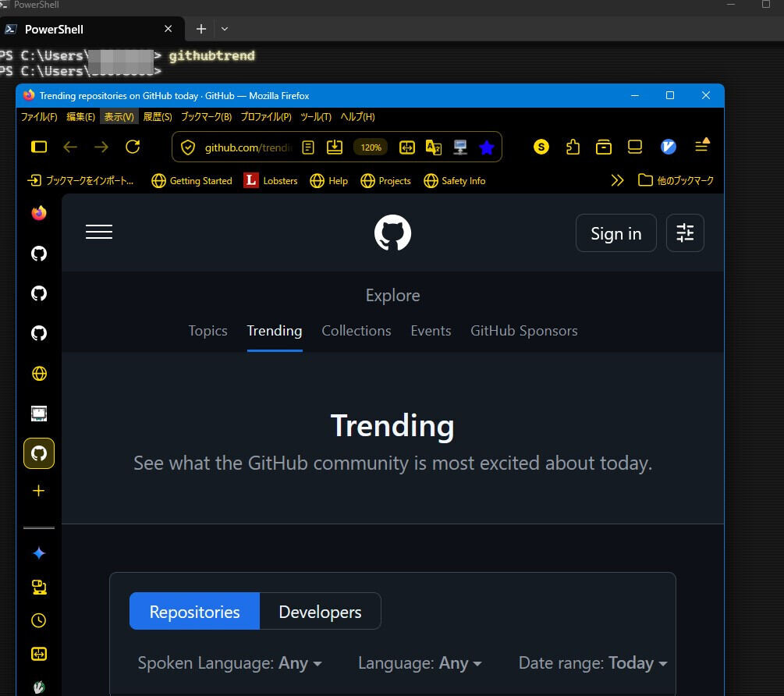Go back with the Firefox back arrow

point(70,147)
